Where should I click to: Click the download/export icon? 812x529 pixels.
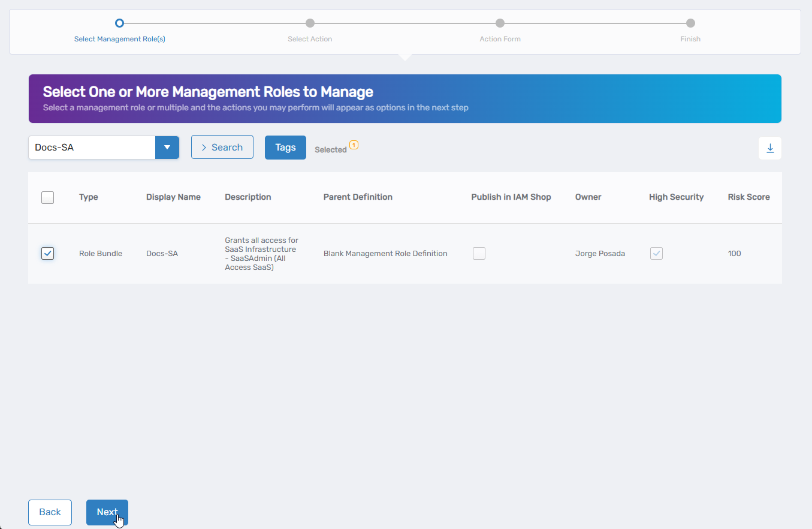click(x=769, y=148)
